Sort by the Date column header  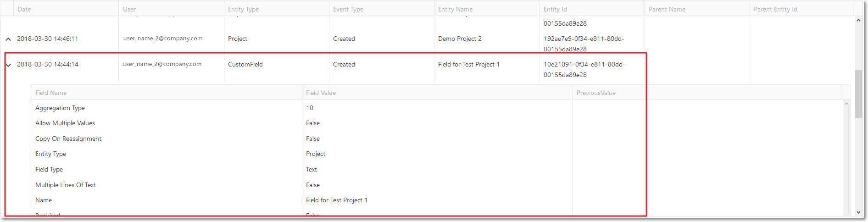click(x=24, y=9)
